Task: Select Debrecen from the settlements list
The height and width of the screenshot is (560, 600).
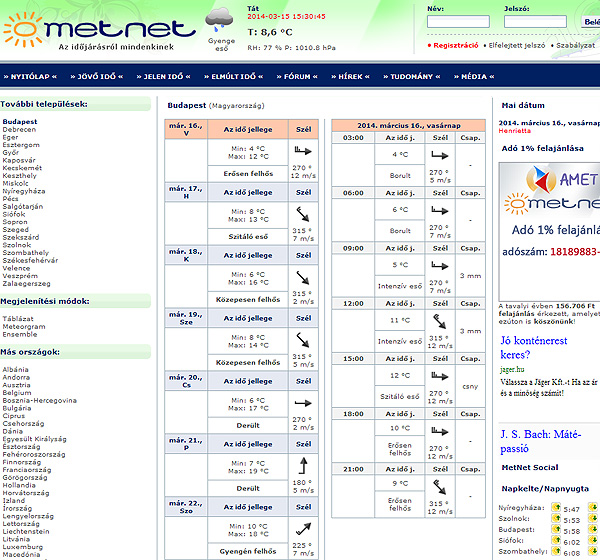Action: pyautogui.click(x=19, y=129)
